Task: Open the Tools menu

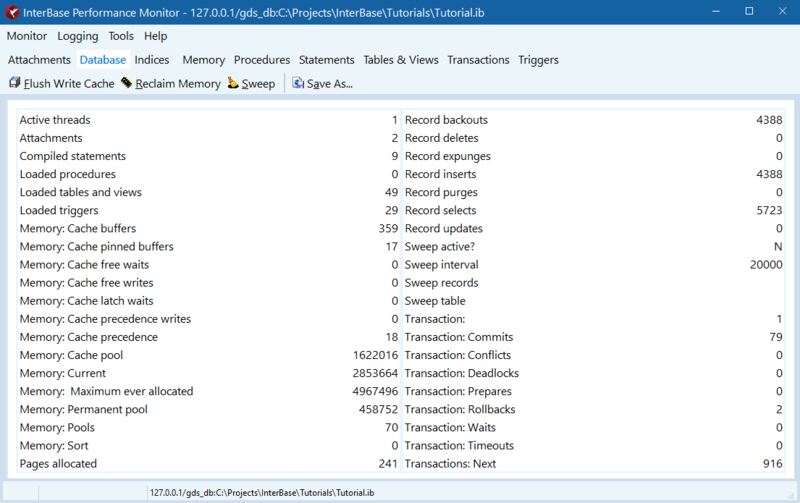Action: (x=121, y=36)
